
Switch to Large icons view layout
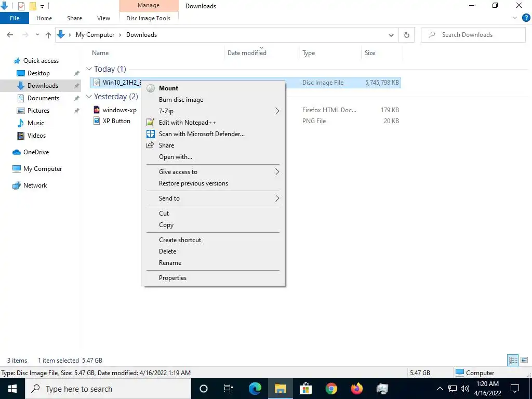click(x=524, y=360)
